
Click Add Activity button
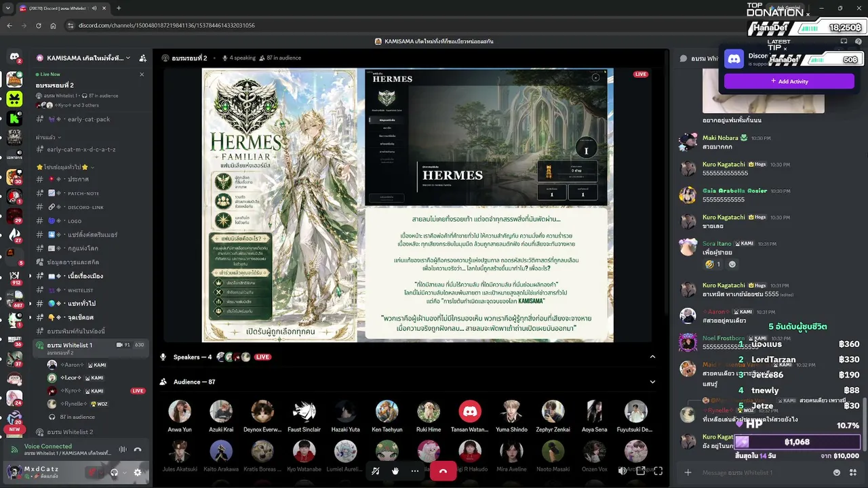[789, 81]
